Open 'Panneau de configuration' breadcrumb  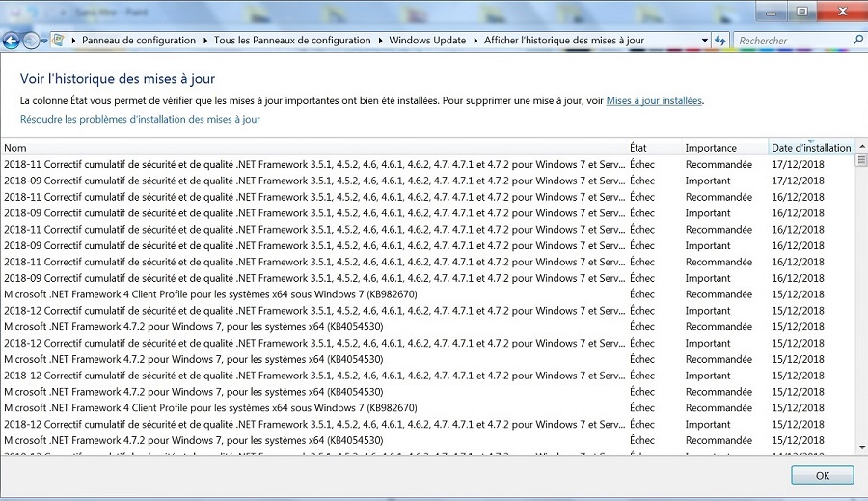pos(138,41)
